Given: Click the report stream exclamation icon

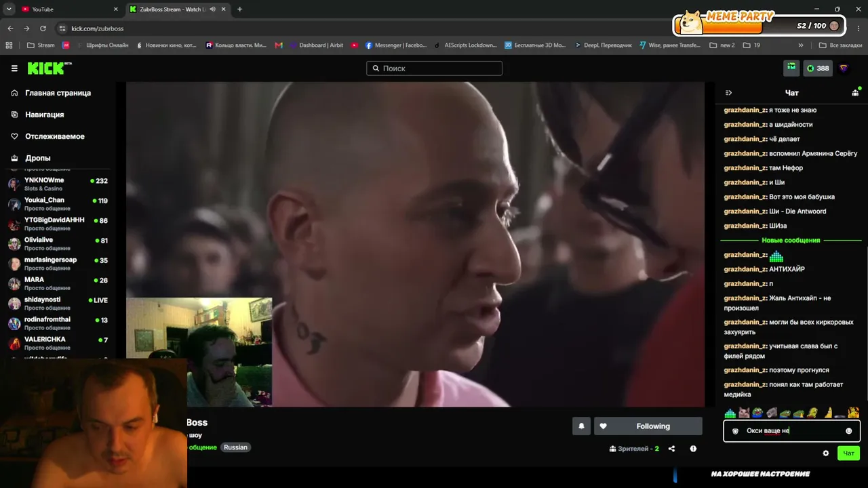Looking at the screenshot, I should click(x=693, y=449).
